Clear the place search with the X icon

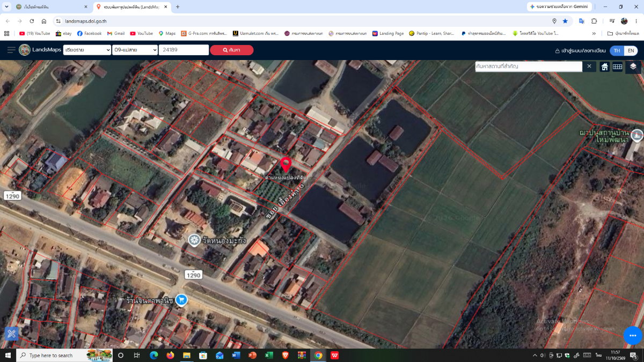point(589,67)
